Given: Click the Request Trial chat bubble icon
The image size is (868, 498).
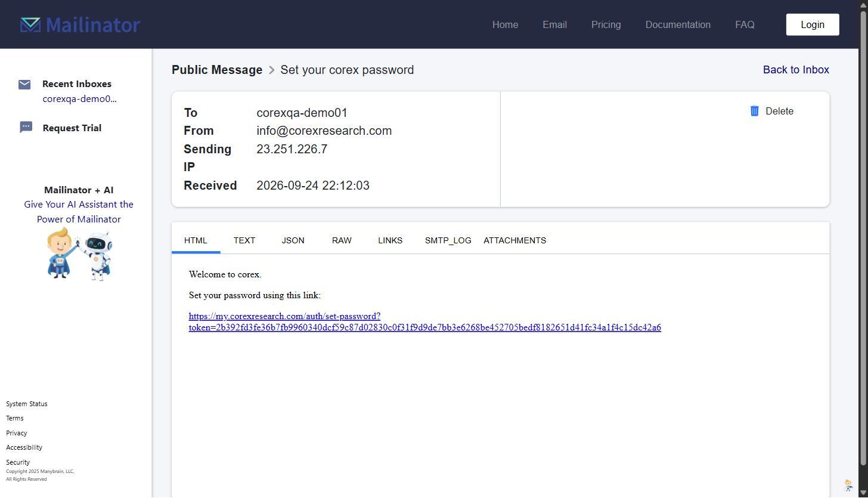Looking at the screenshot, I should pos(26,127).
